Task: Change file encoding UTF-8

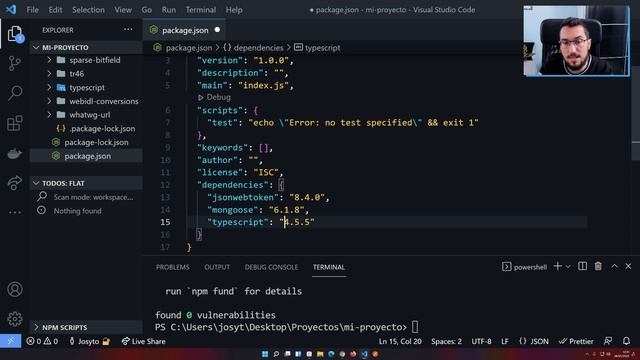Action: click(x=481, y=341)
